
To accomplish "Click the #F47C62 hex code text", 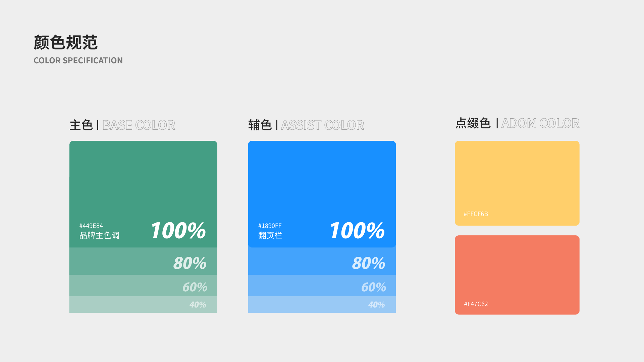I will pos(476,304).
